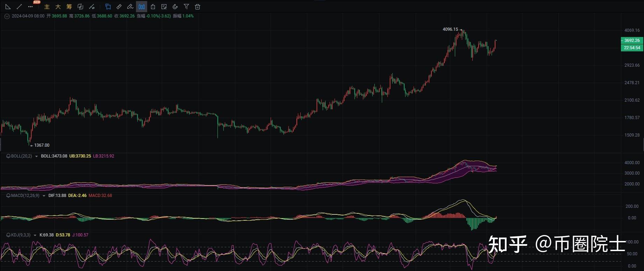The image size is (644, 271).
Task: Select the triangle drawing tool
Action: [8, 7]
